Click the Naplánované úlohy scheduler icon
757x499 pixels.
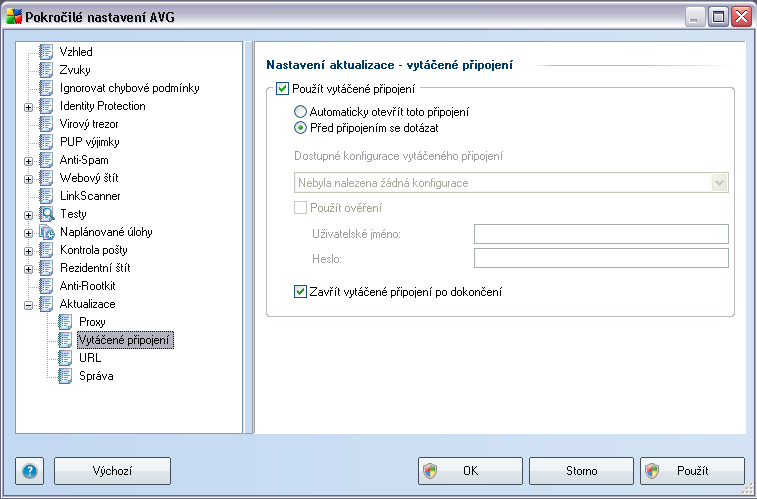[x=47, y=232]
